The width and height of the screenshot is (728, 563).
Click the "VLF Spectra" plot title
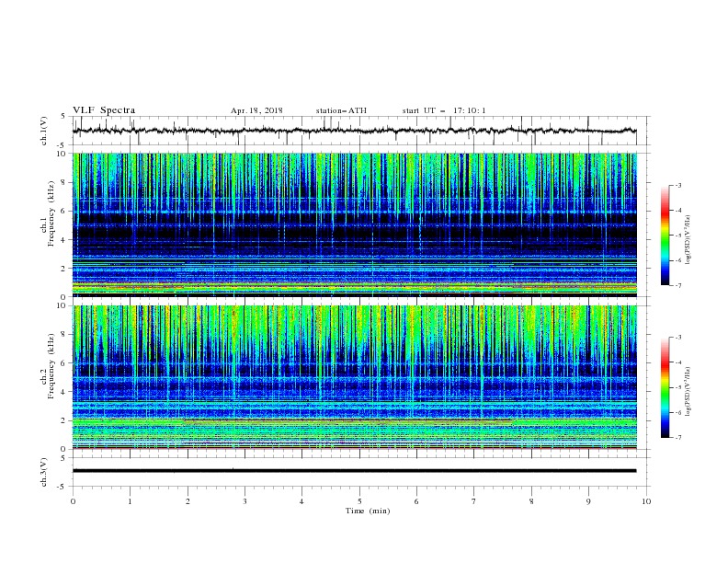(104, 110)
